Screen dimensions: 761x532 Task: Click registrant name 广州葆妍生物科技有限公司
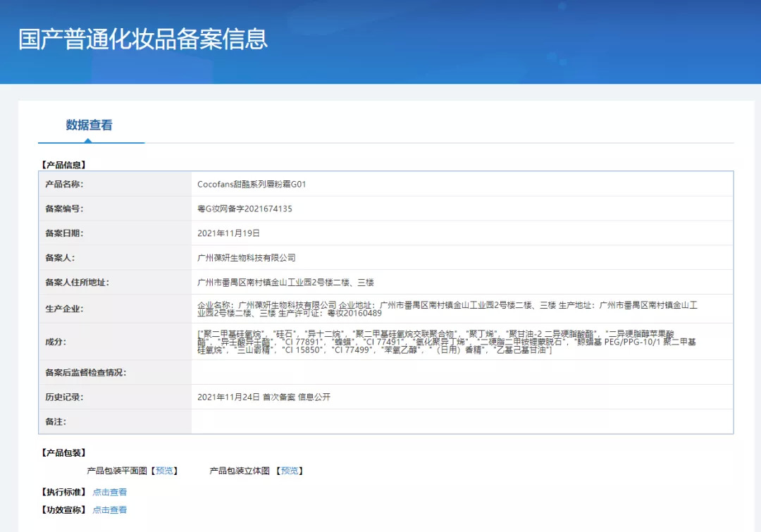point(247,258)
